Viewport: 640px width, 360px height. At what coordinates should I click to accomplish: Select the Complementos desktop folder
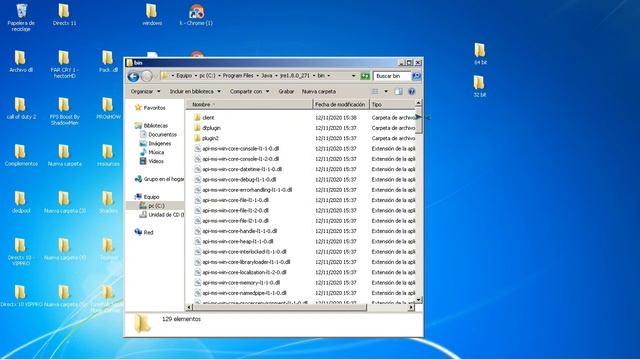point(21,155)
